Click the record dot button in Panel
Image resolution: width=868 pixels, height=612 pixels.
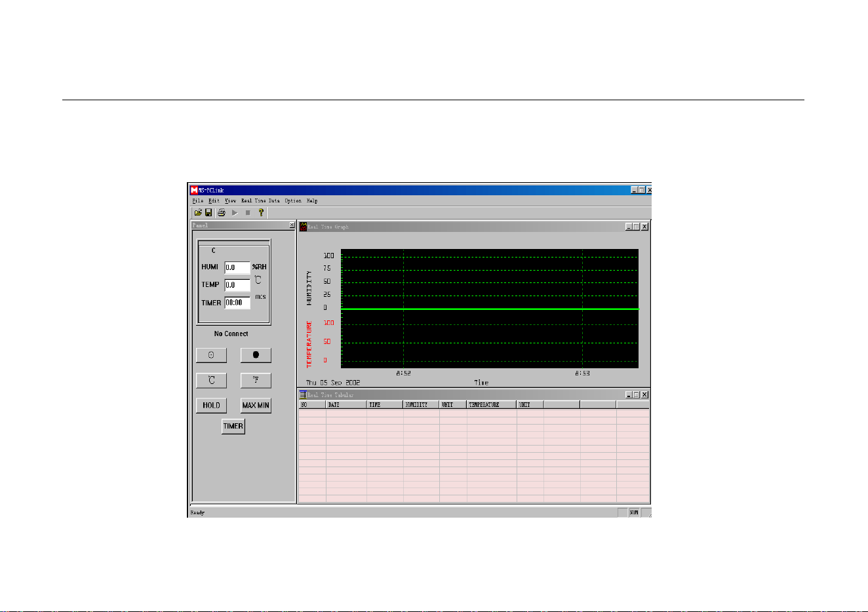(x=256, y=354)
